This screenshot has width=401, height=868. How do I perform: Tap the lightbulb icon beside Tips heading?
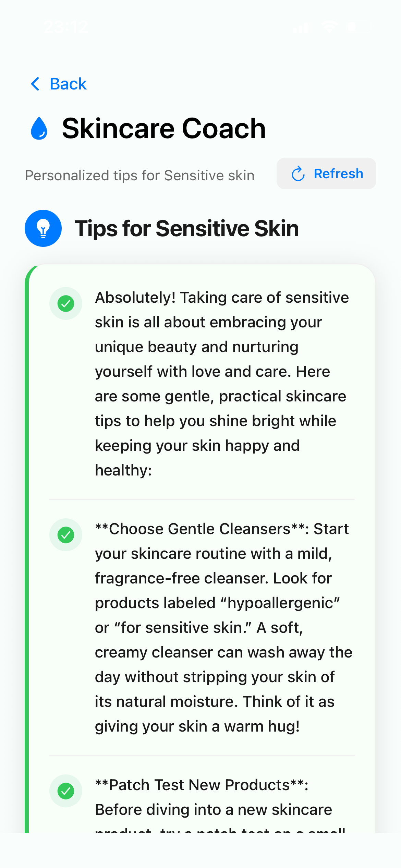[x=43, y=228]
